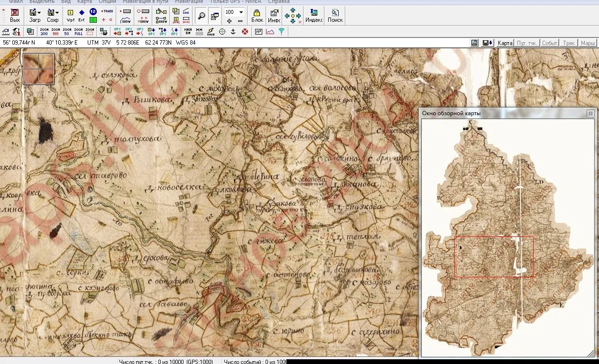Toggle the TRACK manual track tool
Viewport: 599px width, 364px height.
tap(108, 11)
